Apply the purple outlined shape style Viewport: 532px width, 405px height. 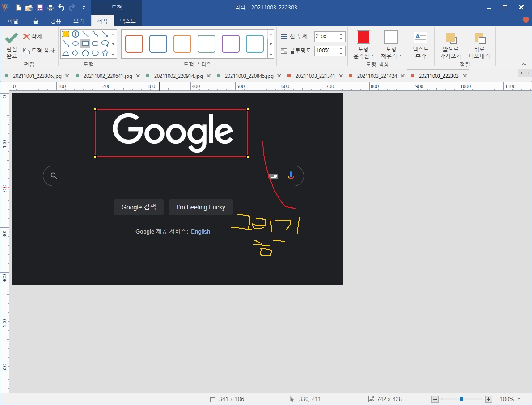pyautogui.click(x=231, y=44)
